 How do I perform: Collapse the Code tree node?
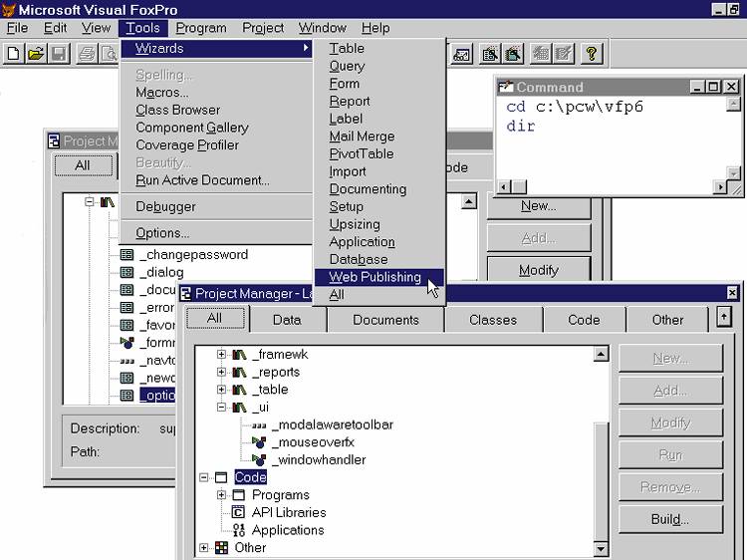point(204,477)
